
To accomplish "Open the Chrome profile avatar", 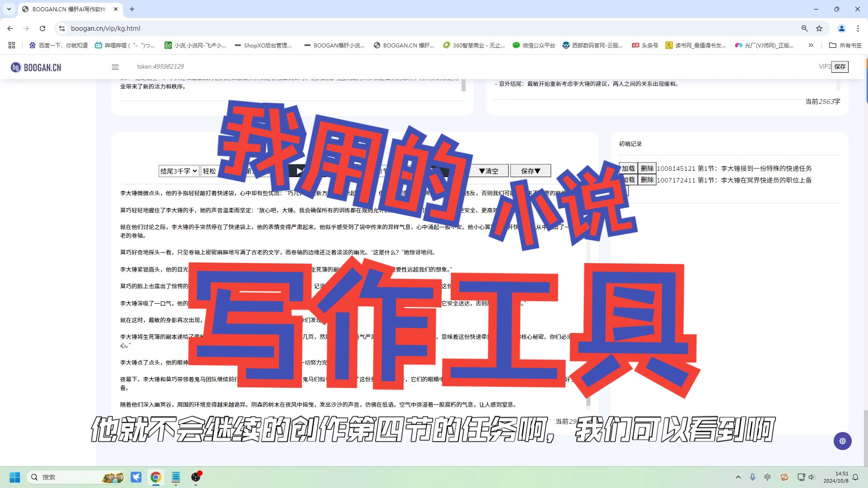I will point(841,28).
